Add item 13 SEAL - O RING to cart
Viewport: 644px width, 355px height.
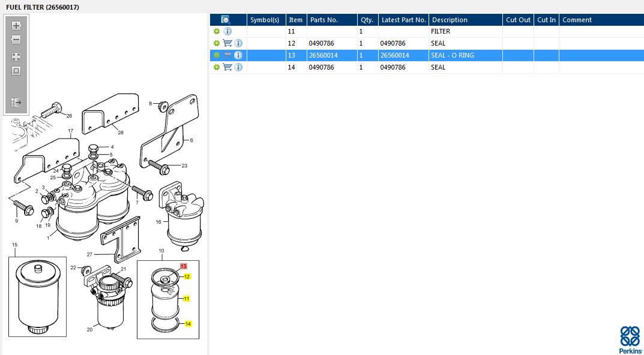227,55
